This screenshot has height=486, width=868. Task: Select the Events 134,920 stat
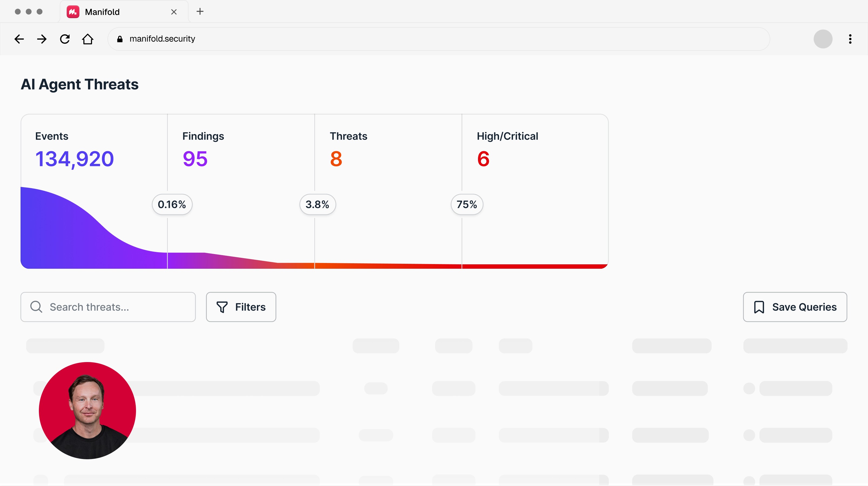point(74,158)
